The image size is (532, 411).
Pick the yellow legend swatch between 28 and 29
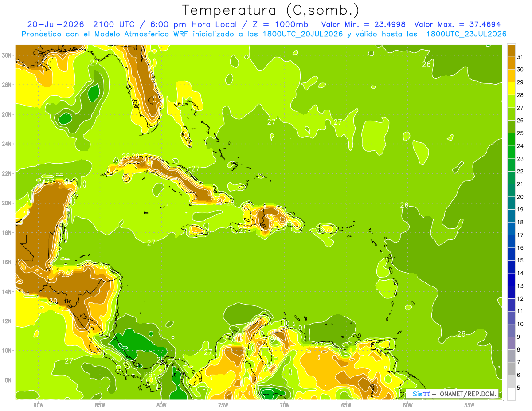pyautogui.click(x=511, y=88)
